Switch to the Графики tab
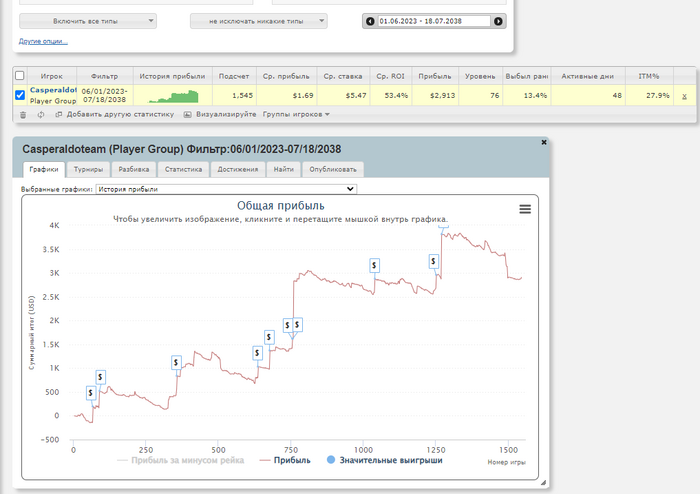 click(44, 169)
